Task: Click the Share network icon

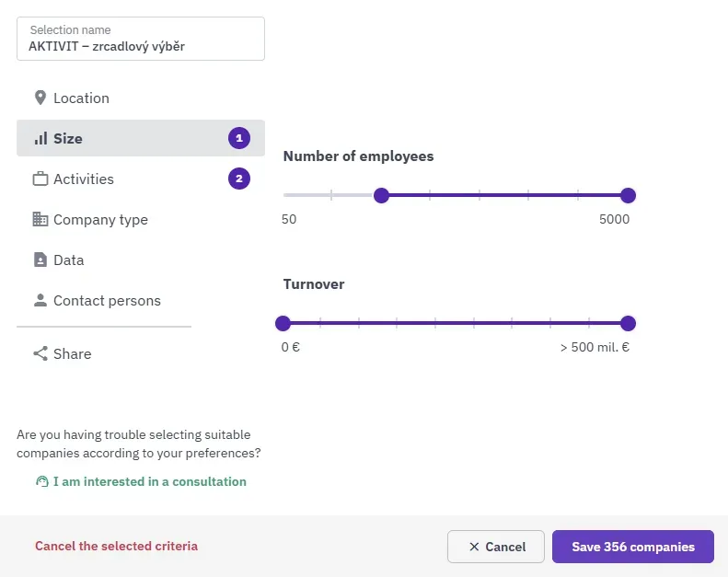Action: pos(40,353)
